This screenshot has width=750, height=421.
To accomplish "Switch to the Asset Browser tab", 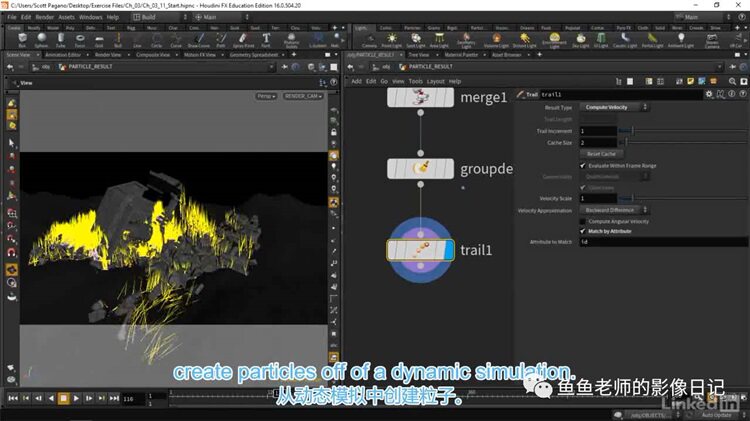I will 507,55.
